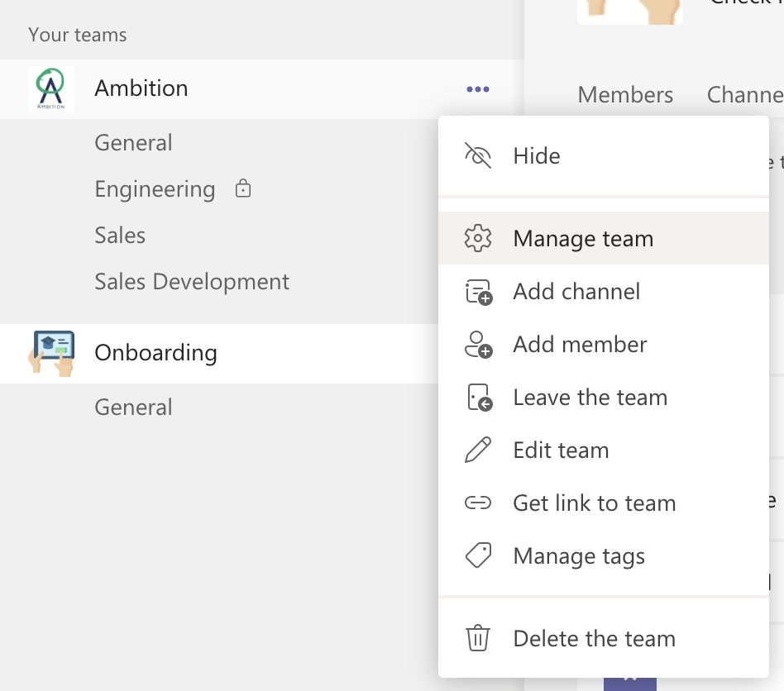The width and height of the screenshot is (784, 691).
Task: Select the Sales channel
Action: pos(120,236)
